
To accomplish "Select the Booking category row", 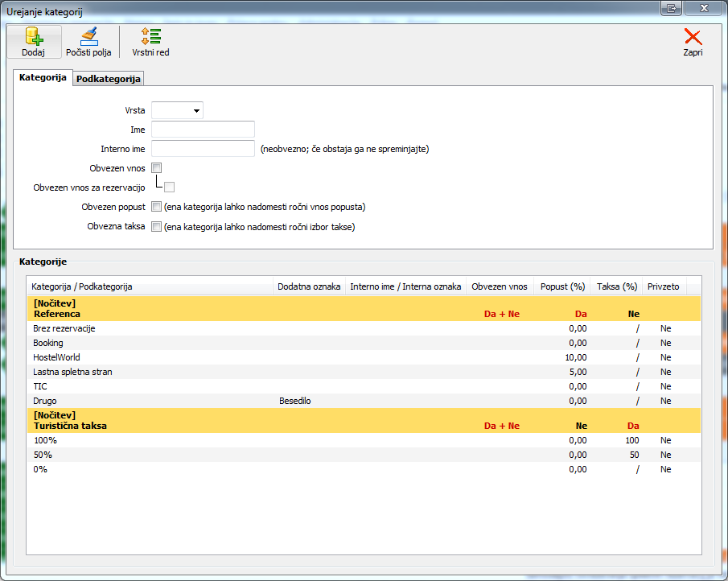I will click(x=48, y=343).
